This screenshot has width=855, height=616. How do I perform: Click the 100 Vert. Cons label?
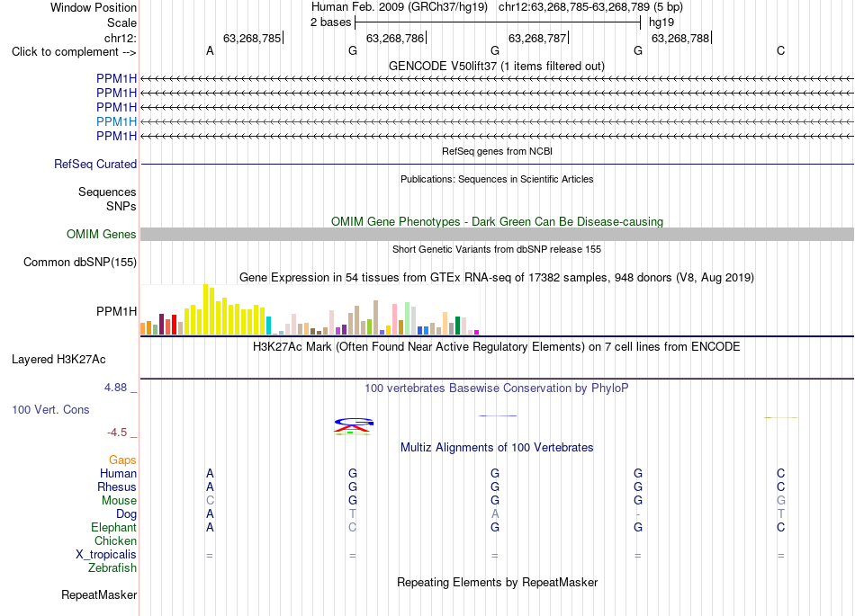[x=50, y=409]
